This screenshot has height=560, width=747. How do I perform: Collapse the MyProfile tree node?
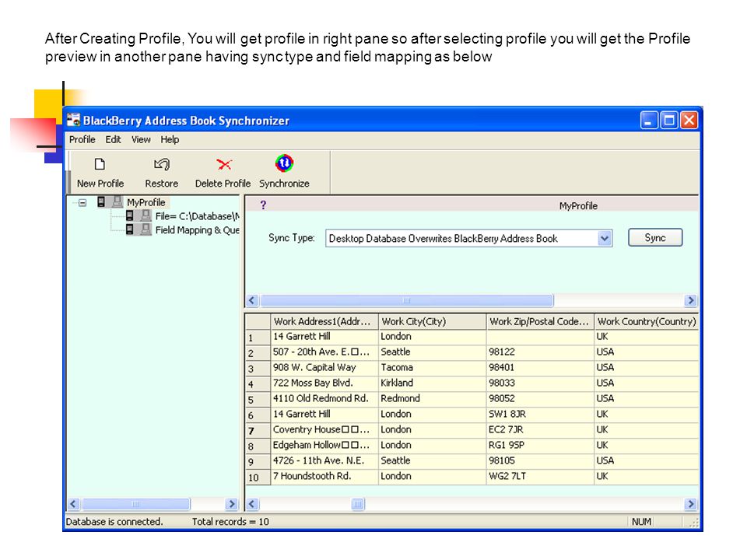pos(82,202)
